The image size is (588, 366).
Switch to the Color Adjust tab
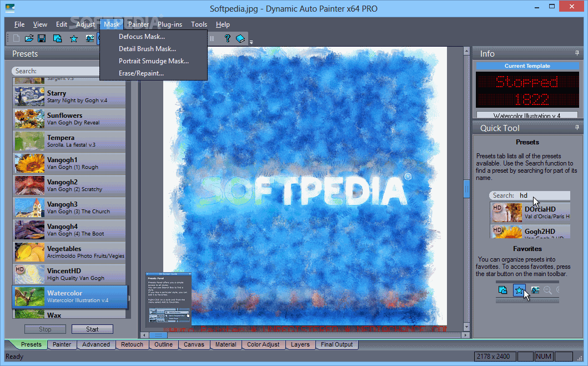tap(263, 344)
